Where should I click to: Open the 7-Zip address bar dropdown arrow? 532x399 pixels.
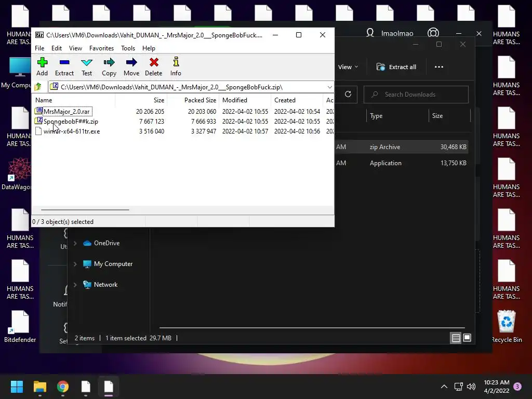329,87
